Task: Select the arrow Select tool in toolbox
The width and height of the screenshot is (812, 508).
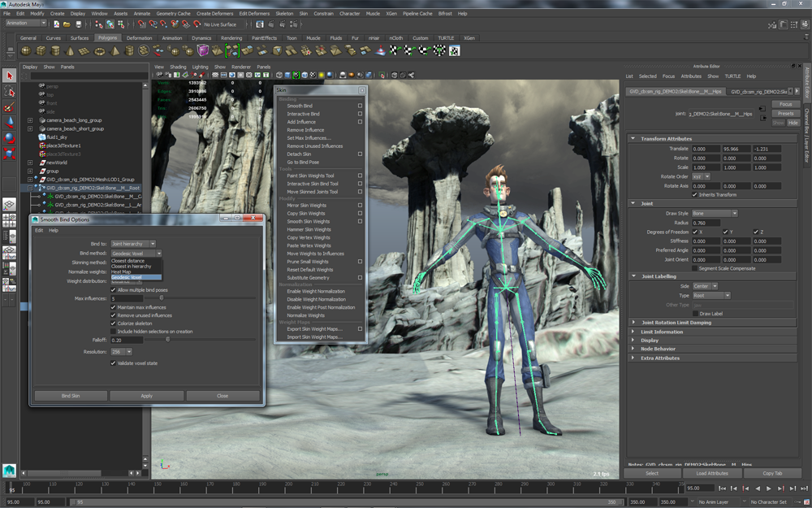Action: tap(9, 76)
